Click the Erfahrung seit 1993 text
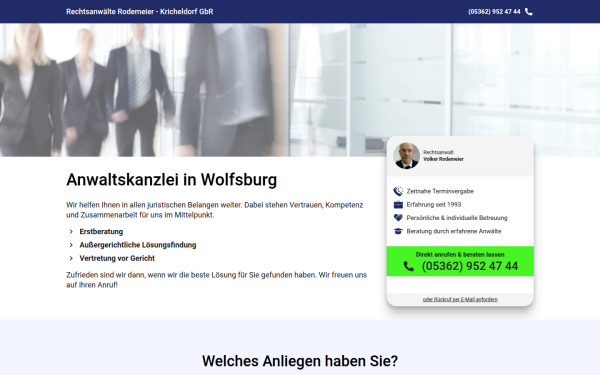Viewport: 600px width, 375px height. click(x=434, y=204)
